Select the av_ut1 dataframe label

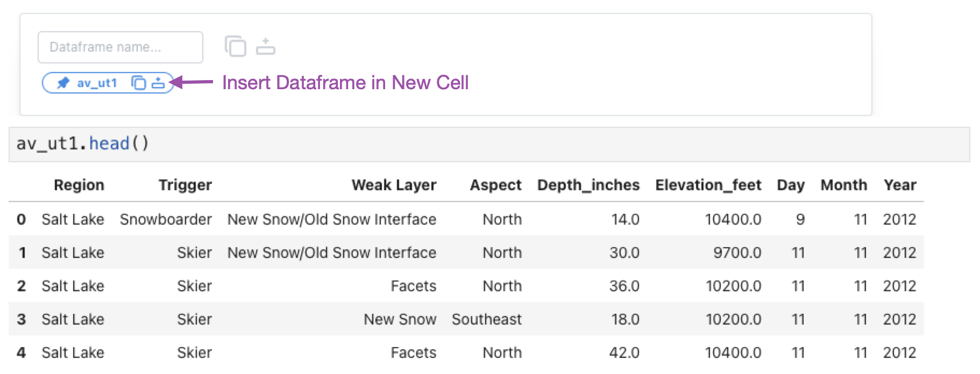(x=97, y=83)
